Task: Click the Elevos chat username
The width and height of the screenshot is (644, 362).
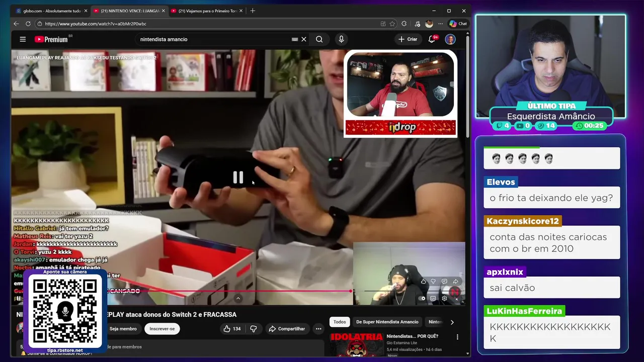Action: 501,182
